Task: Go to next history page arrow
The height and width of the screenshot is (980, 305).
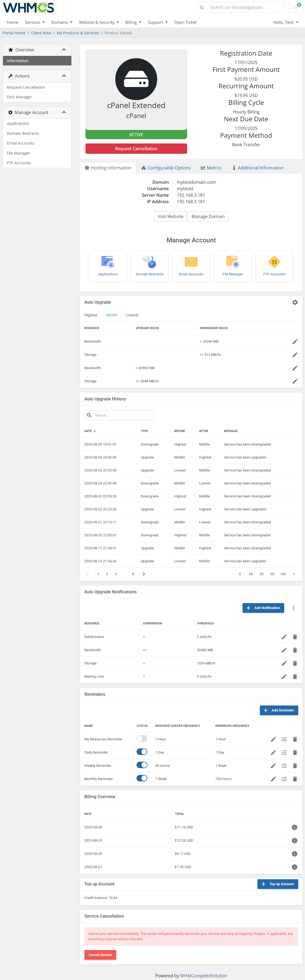Action: [x=144, y=574]
